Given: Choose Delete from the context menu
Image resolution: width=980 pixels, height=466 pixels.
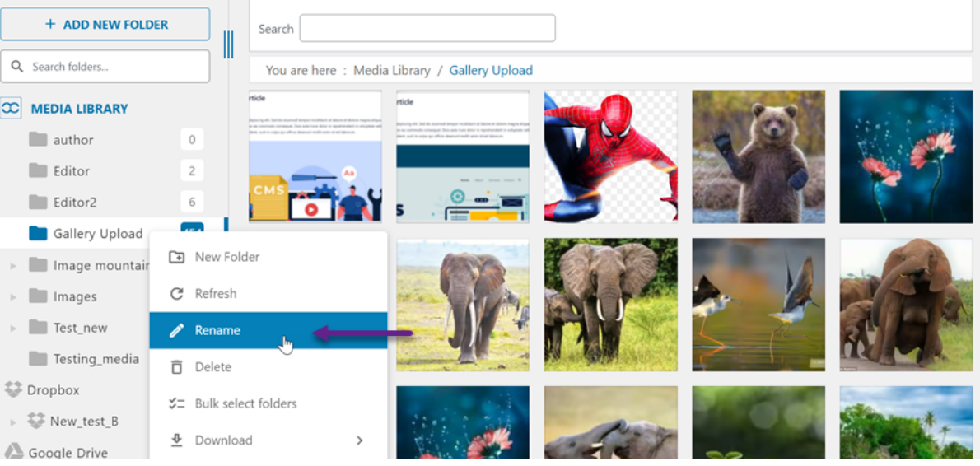Looking at the screenshot, I should (268, 366).
